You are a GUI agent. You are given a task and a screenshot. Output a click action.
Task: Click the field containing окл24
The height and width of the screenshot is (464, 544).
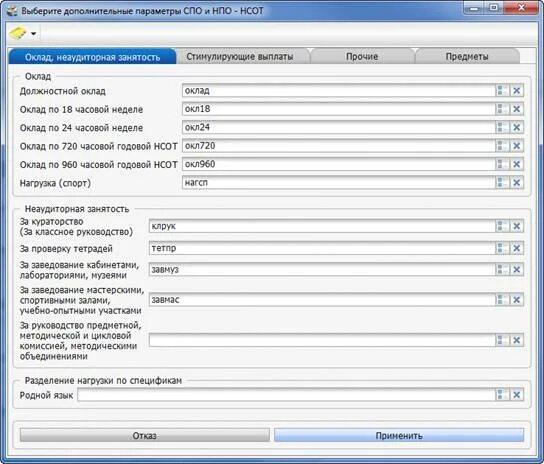pyautogui.click(x=339, y=127)
